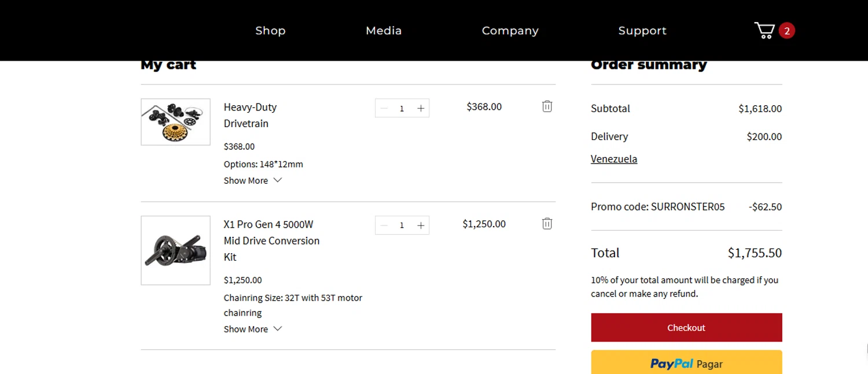The image size is (868, 374).
Task: Increase Heavy-Duty Drivetrain quantity with plus
Action: point(421,108)
